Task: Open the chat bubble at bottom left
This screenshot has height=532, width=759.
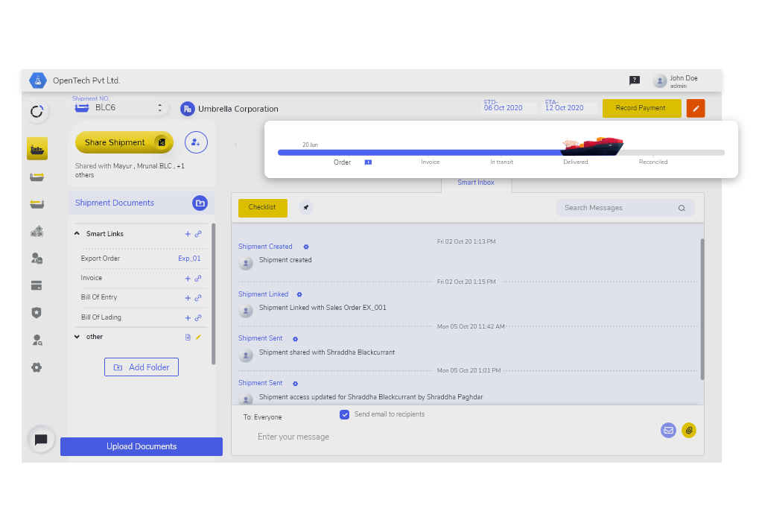Action: [41, 440]
